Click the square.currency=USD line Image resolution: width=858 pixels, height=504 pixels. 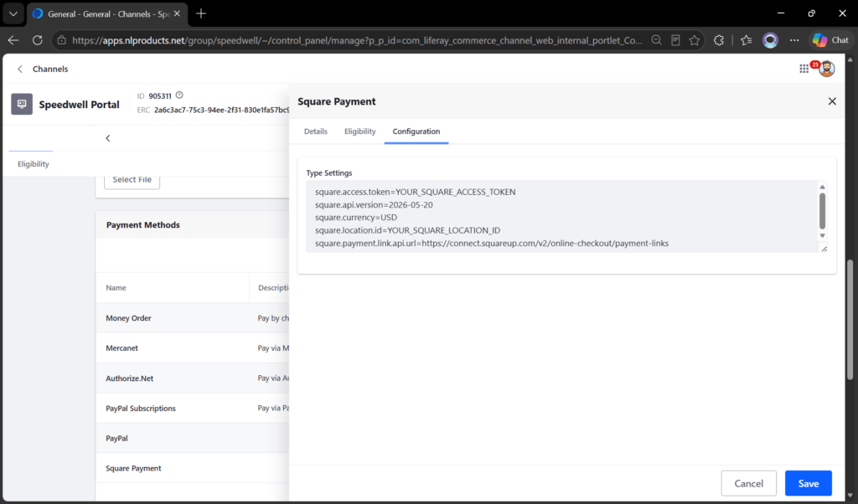pyautogui.click(x=356, y=218)
